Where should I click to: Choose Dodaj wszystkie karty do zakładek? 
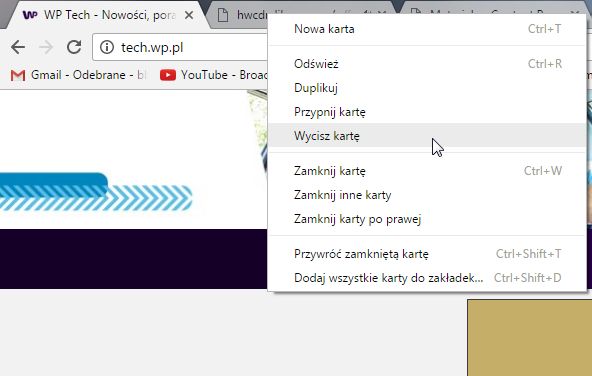coord(427,278)
